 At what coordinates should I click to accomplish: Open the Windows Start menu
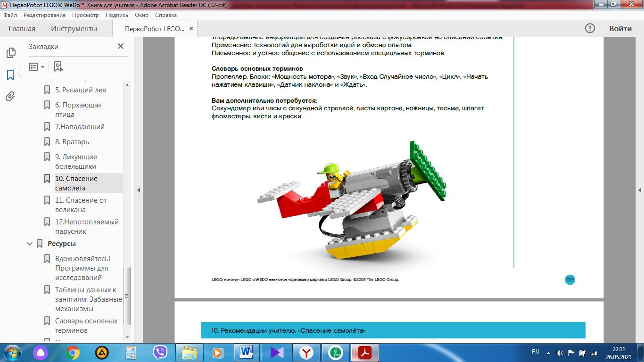[x=12, y=353]
